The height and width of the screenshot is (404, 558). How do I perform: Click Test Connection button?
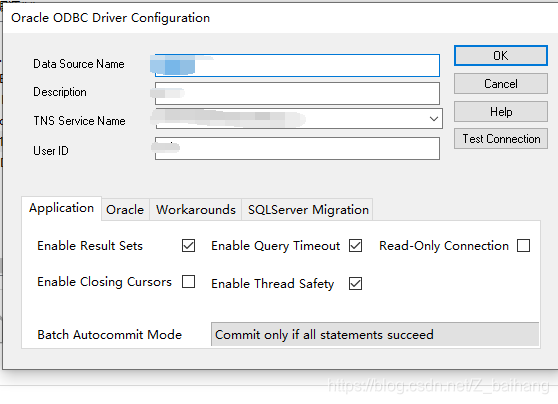tap(500, 139)
